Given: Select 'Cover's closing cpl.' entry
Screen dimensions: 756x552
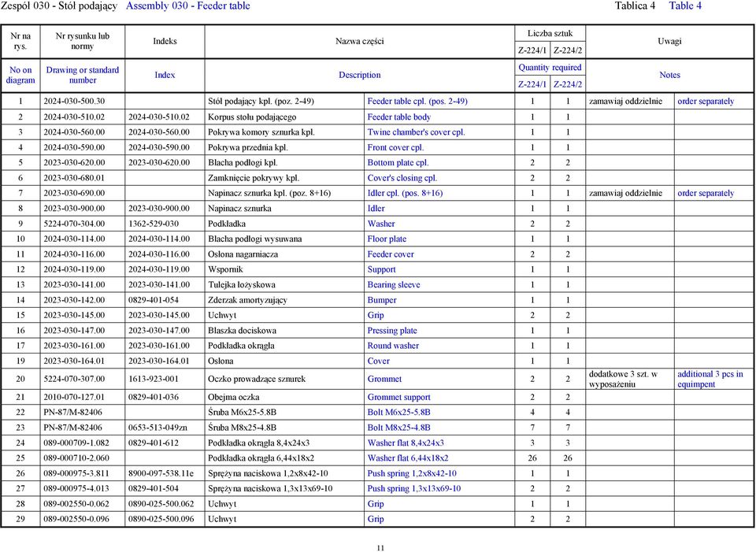Looking at the screenshot, I should pos(402,178).
